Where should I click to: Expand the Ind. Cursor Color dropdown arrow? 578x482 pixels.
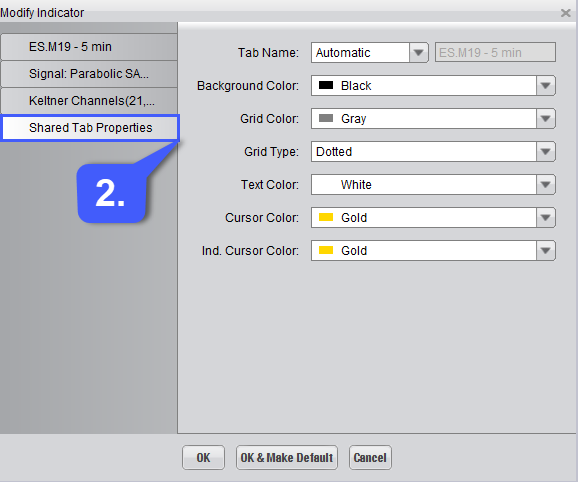[x=546, y=251]
